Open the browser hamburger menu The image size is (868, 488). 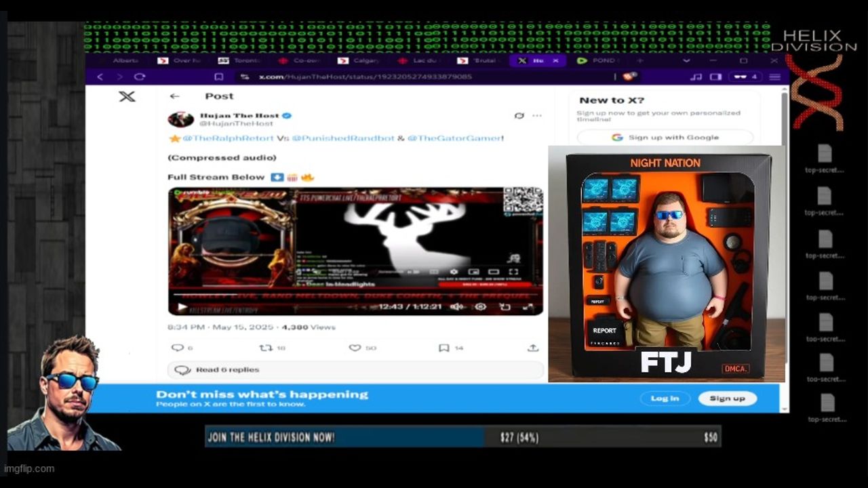[x=774, y=77]
